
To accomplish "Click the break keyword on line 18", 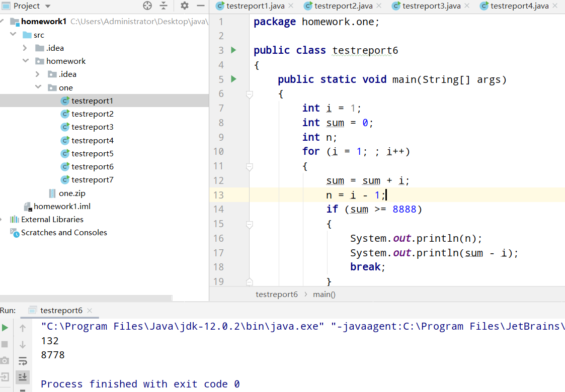I will click(x=365, y=267).
